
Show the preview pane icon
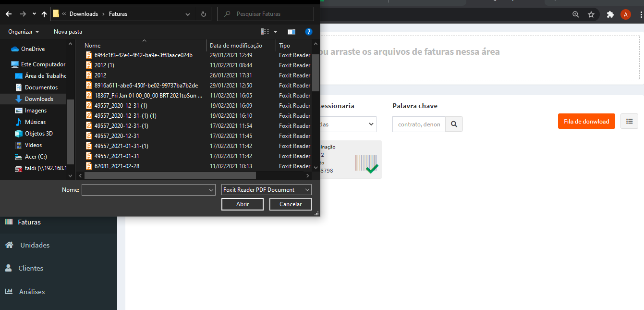291,32
